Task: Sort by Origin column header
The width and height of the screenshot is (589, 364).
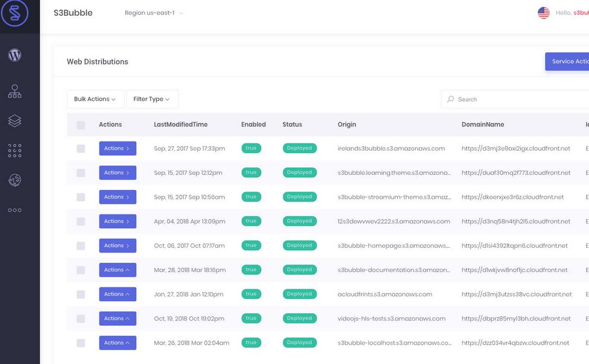Action: 347,124
